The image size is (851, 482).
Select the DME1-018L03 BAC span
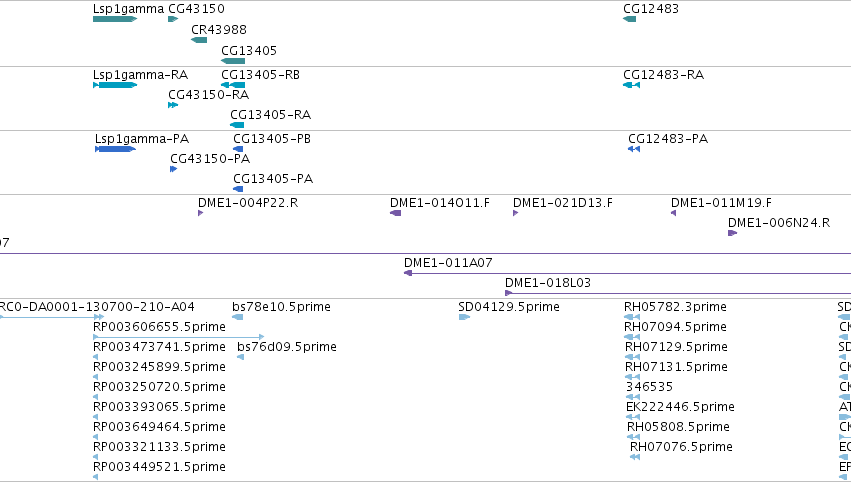[678, 293]
